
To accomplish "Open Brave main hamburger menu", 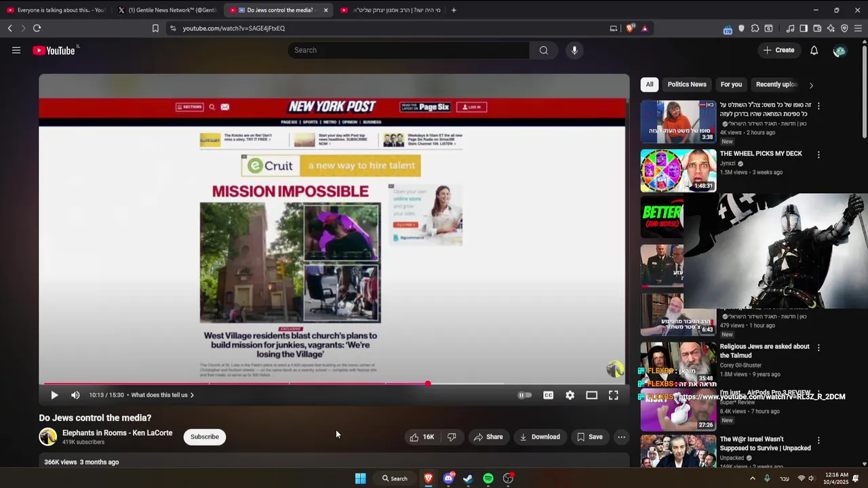I will (x=858, y=28).
